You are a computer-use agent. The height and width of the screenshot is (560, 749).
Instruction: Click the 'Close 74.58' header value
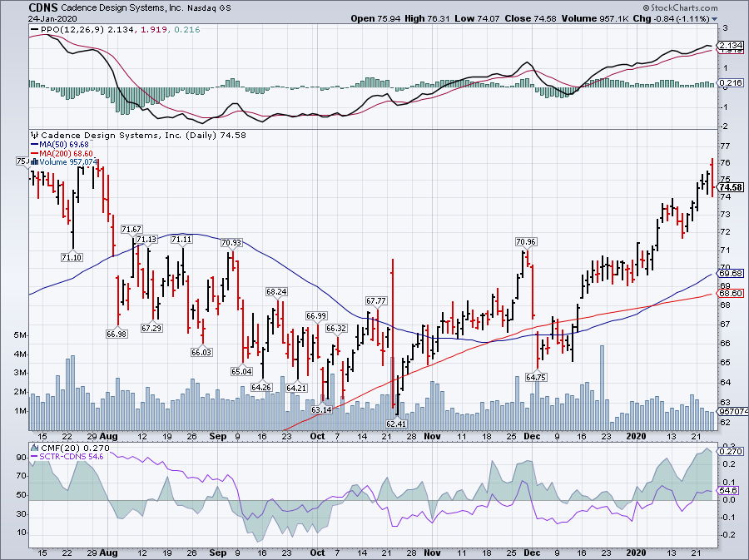pos(530,18)
